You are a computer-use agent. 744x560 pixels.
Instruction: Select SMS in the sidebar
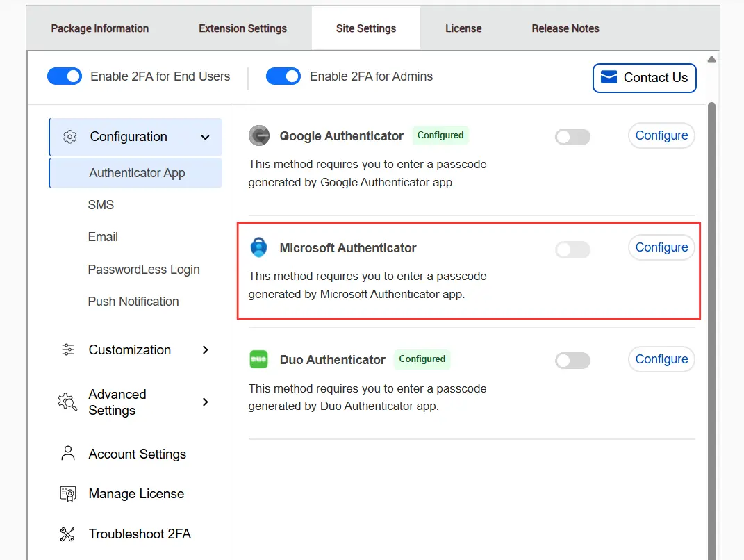pyautogui.click(x=101, y=205)
